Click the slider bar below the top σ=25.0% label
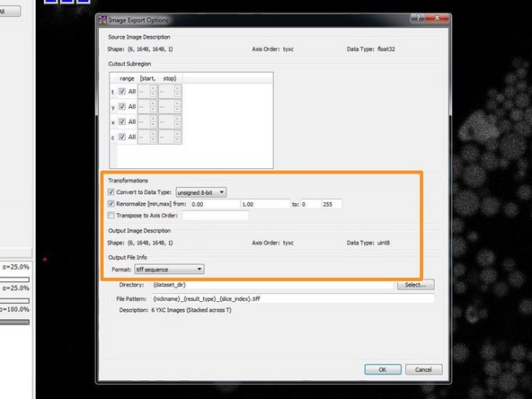532x399 pixels. click(14, 279)
